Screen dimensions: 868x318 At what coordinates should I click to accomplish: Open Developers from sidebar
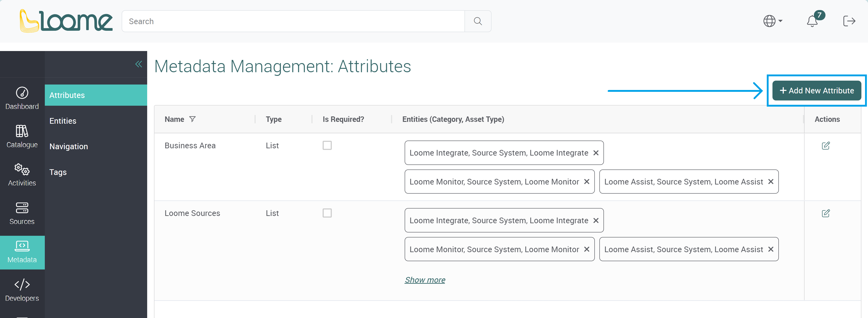tap(22, 290)
